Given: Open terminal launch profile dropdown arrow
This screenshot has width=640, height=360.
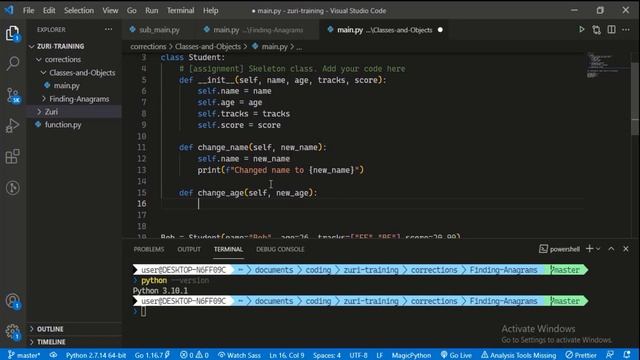Looking at the screenshot, I should pos(598,249).
